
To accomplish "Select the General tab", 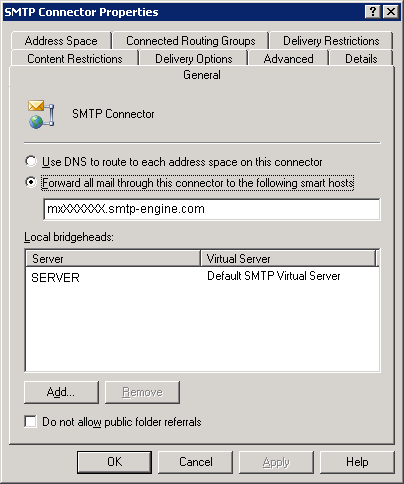I will 202,75.
